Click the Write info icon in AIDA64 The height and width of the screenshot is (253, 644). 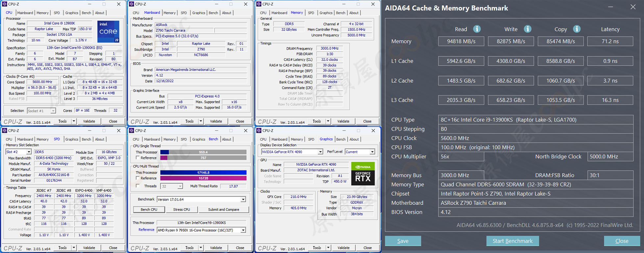[x=528, y=29]
